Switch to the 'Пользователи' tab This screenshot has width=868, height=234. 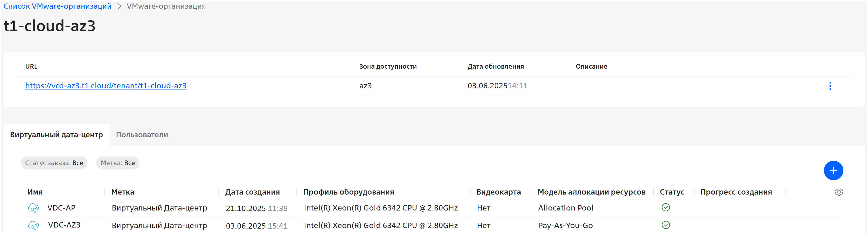click(x=142, y=135)
